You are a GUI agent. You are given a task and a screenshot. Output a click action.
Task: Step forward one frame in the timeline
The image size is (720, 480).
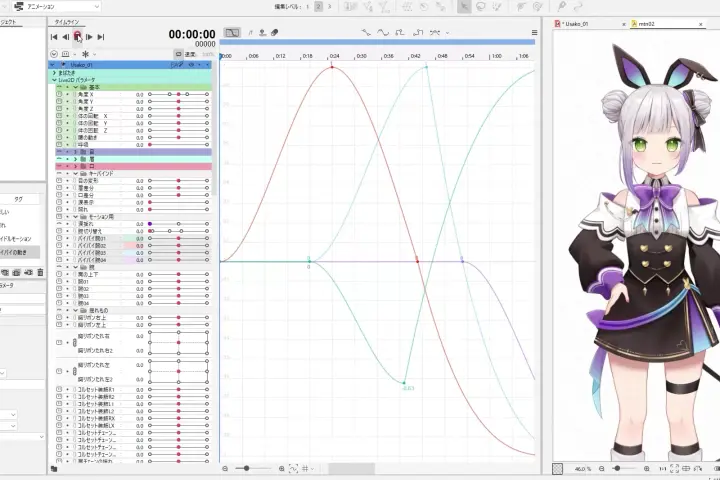(x=89, y=37)
